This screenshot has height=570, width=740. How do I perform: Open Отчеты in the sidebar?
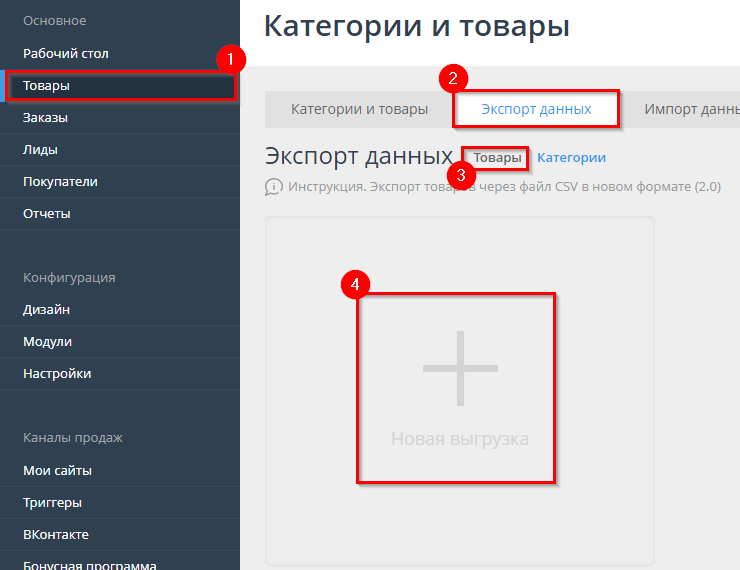pos(46,214)
